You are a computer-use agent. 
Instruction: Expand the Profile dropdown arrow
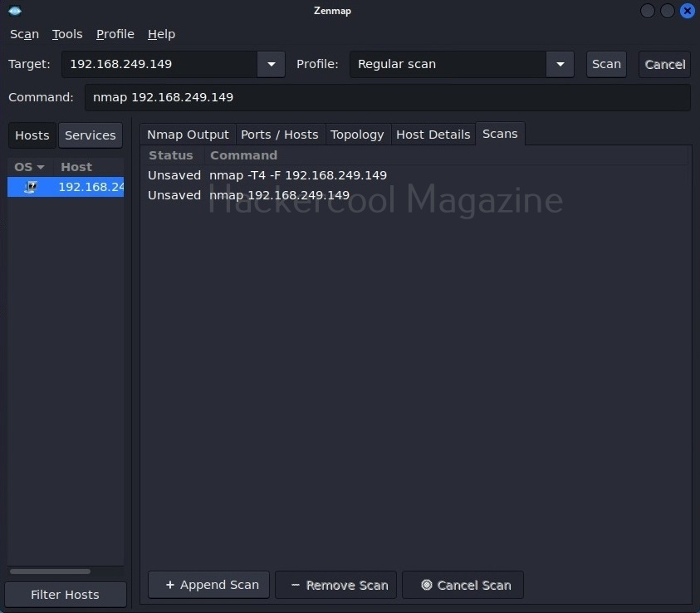tap(560, 64)
